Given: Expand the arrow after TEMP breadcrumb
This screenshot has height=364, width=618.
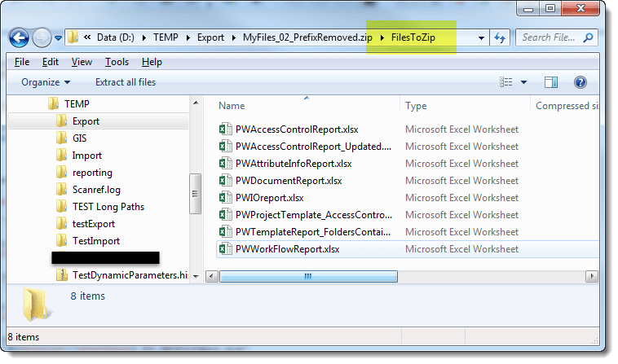Looking at the screenshot, I should pyautogui.click(x=188, y=37).
